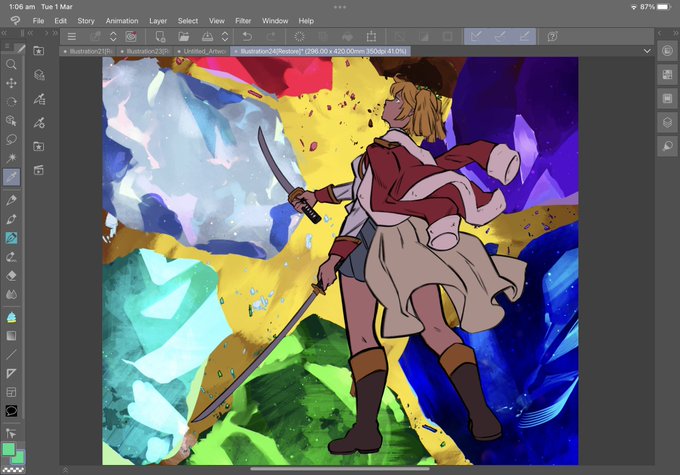Select the Airbrush tool
The image size is (680, 475).
pyautogui.click(x=11, y=257)
